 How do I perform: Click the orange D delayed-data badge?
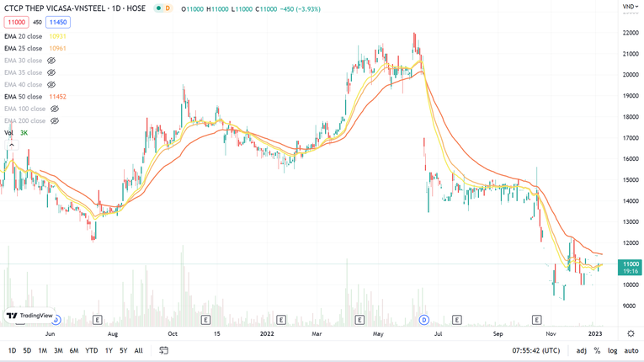tap(167, 8)
